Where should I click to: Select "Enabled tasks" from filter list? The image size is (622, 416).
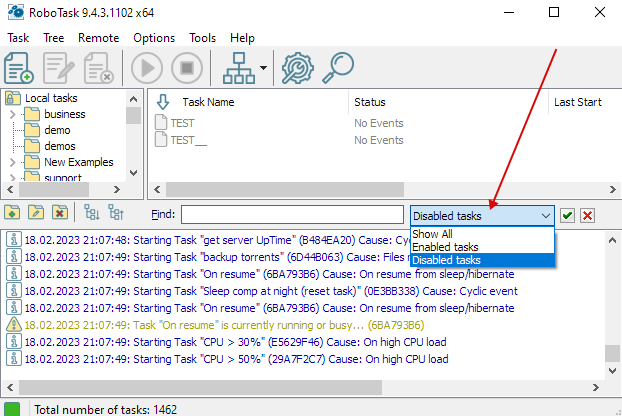point(445,247)
